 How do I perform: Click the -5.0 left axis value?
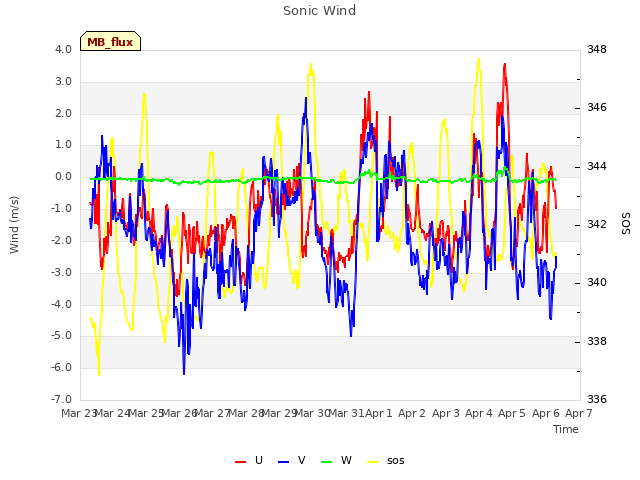tap(61, 336)
